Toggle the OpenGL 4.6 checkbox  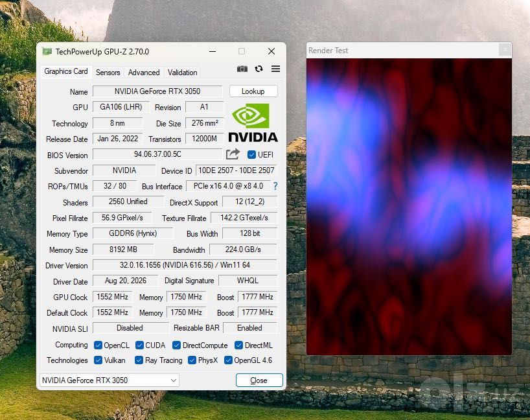228,360
